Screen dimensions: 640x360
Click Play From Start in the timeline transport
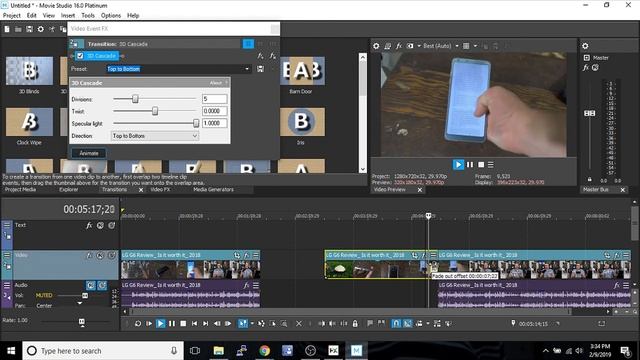pyautogui.click(x=149, y=324)
